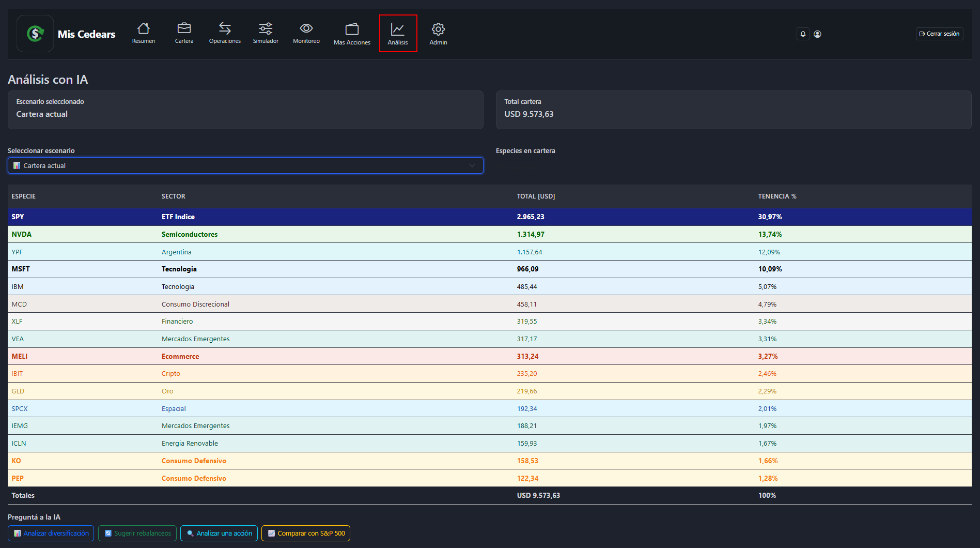980x548 pixels.
Task: Click the Espacial sector cell
Action: coord(174,408)
